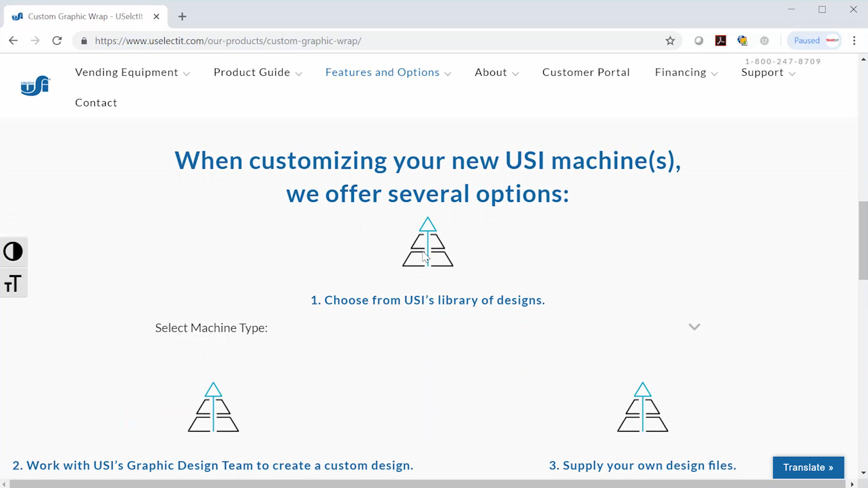Click the Translate button

click(x=808, y=467)
